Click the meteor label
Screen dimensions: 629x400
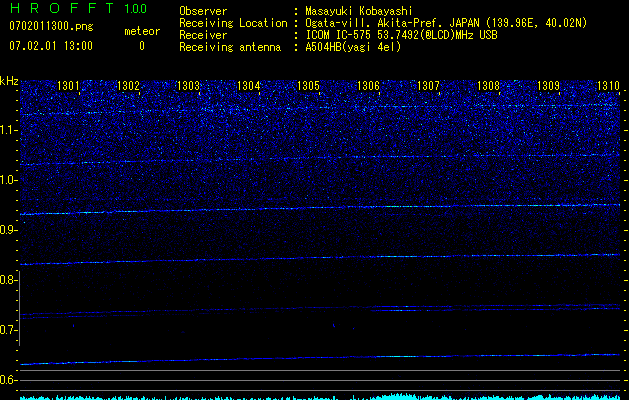click(x=142, y=31)
